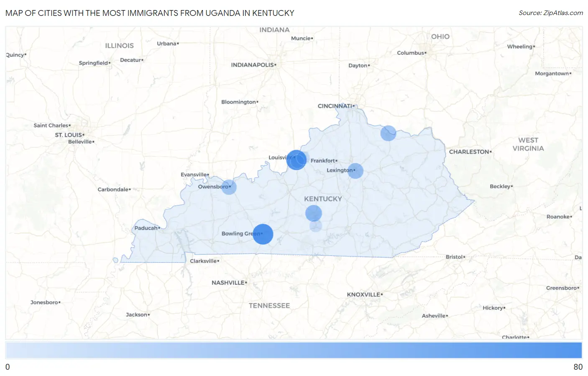Click the Saint Charles city label
The image size is (588, 376).
tap(51, 125)
